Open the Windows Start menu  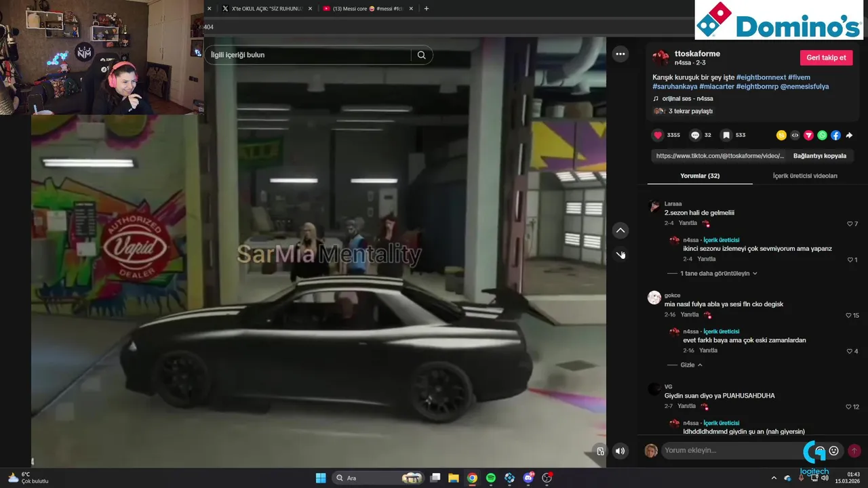point(321,478)
